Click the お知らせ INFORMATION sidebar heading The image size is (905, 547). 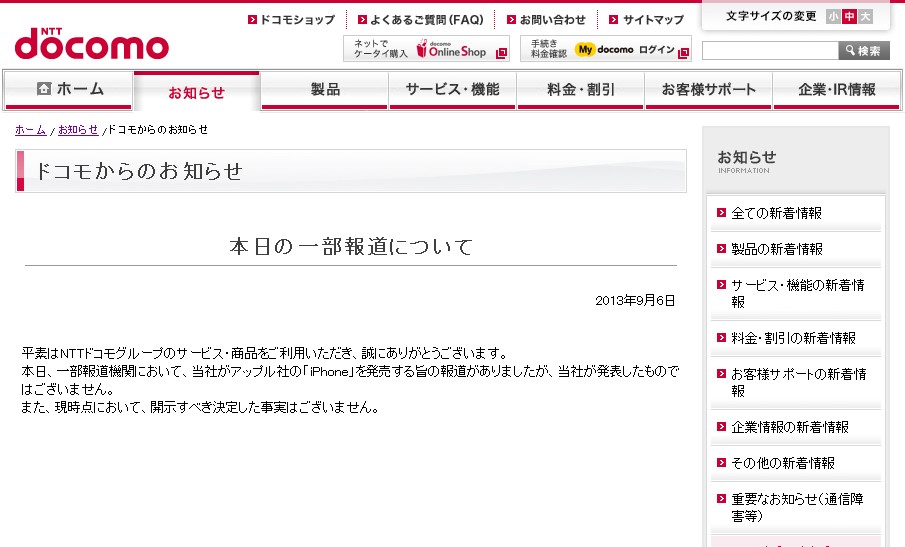tap(746, 161)
